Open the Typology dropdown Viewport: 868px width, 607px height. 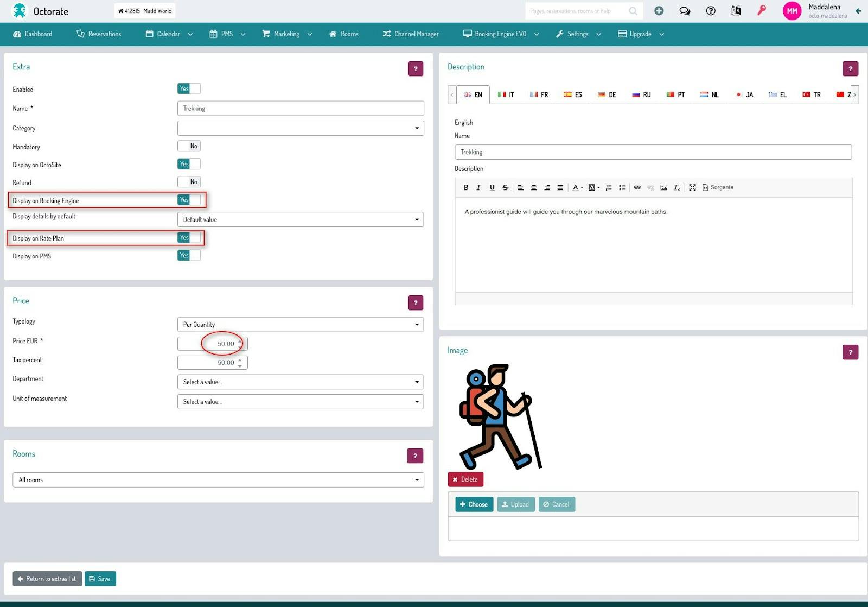point(301,325)
